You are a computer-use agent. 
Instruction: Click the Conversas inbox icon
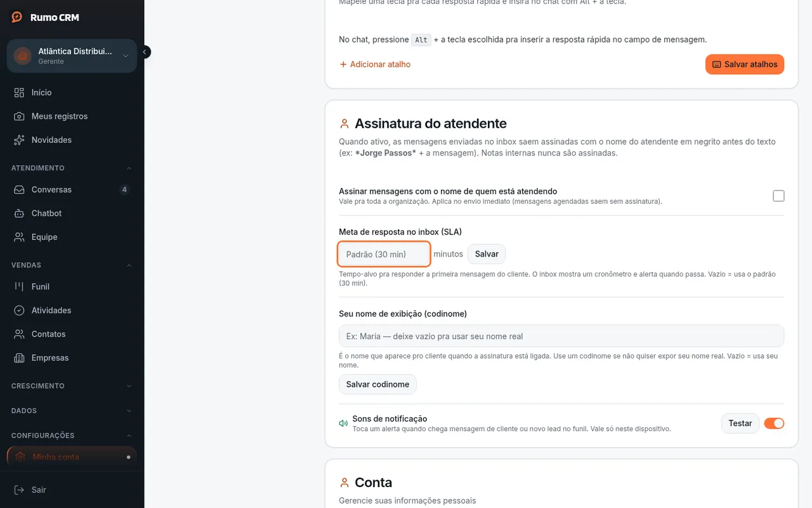tap(20, 190)
